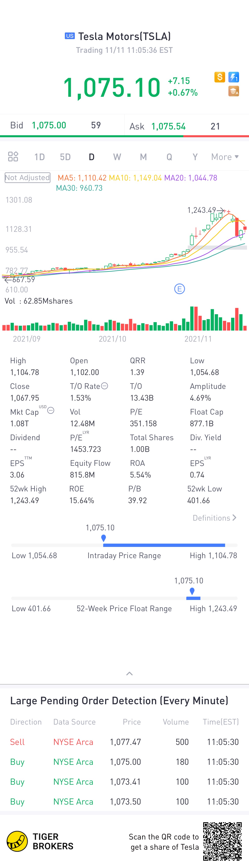Tap the currency icon beside Mkt Cap
This screenshot has height=868, width=249.
click(51, 410)
